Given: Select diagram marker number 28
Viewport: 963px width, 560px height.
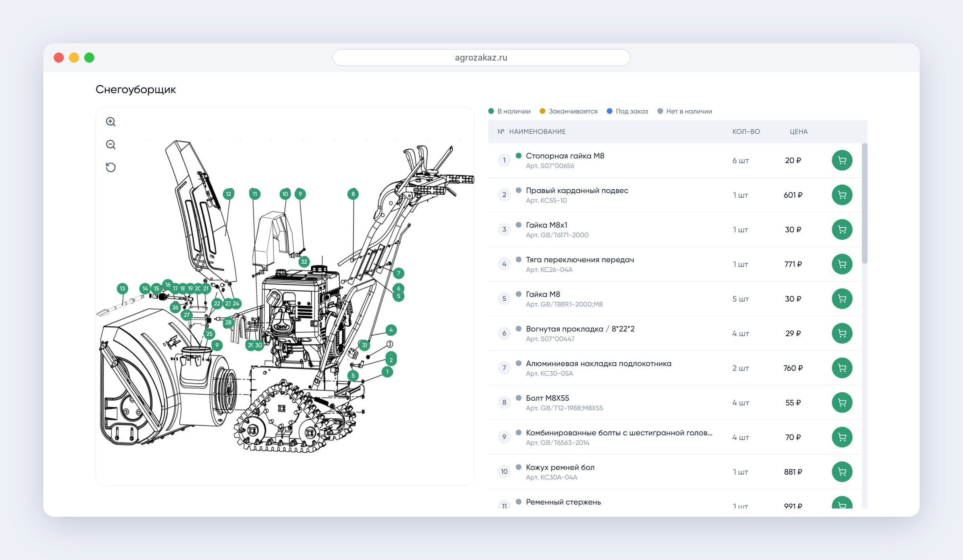Looking at the screenshot, I should (x=228, y=323).
